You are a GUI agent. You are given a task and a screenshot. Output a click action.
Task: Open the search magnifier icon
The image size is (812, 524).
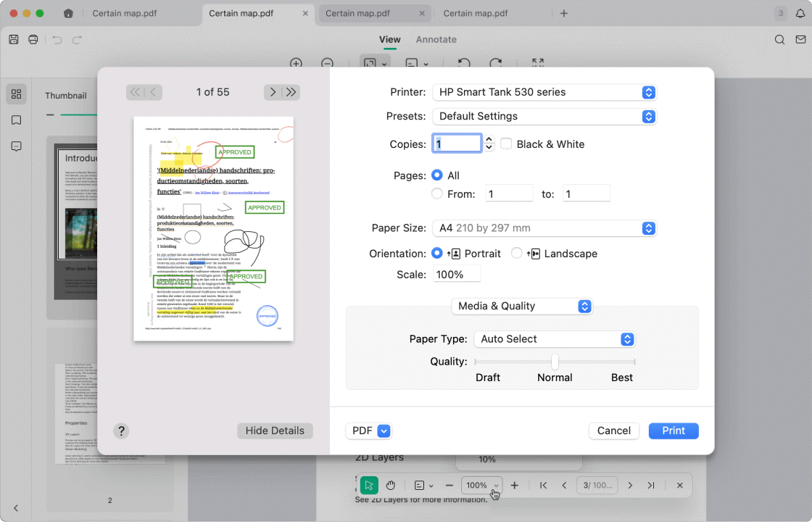(779, 39)
